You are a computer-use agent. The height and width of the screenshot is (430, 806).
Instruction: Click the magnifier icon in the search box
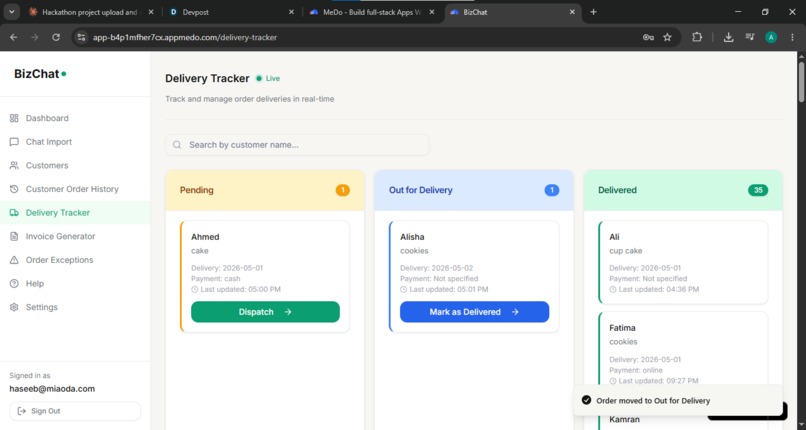coord(177,145)
